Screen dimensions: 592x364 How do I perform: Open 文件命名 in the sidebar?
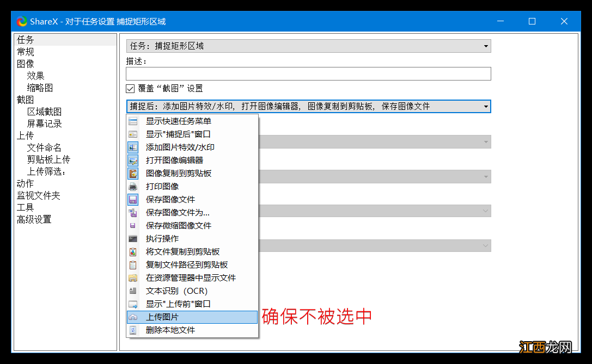[x=44, y=147]
